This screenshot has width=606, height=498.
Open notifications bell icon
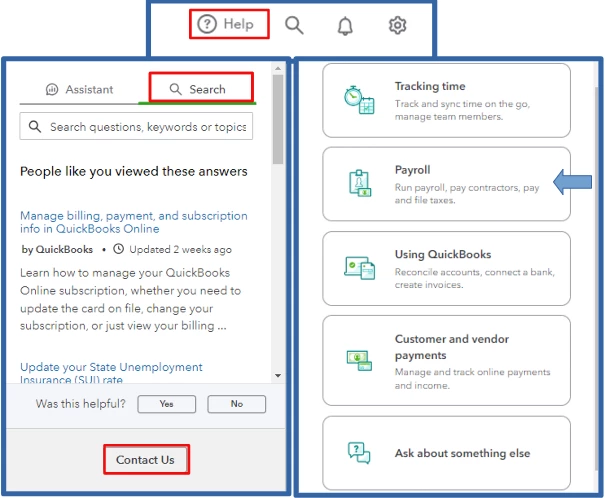point(345,26)
